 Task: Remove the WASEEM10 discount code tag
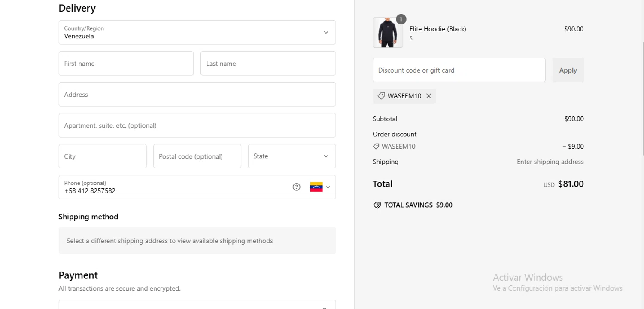428,96
